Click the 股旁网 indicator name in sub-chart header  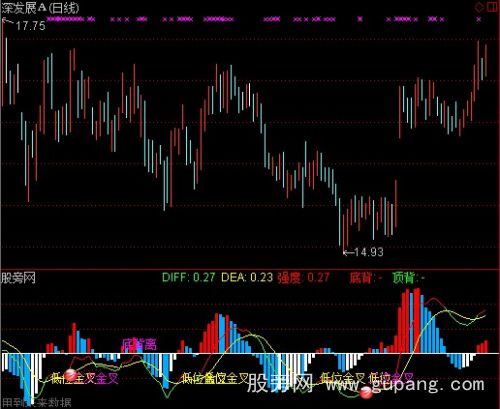[x=18, y=278]
